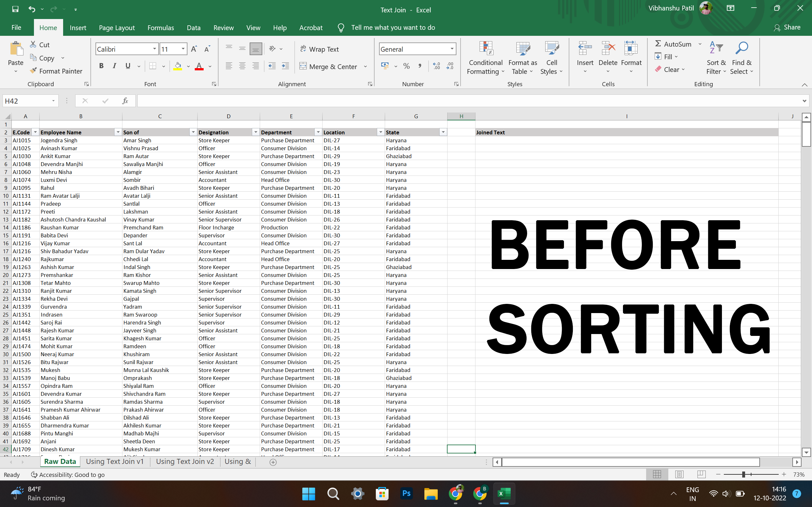Select the Increase Font Size icon
Image resolution: width=812 pixels, height=507 pixels.
(193, 48)
